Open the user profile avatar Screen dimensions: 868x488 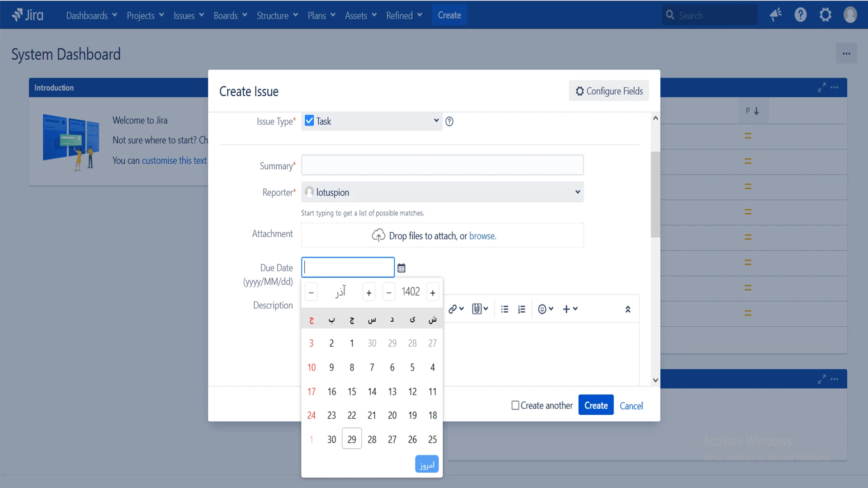tap(850, 15)
